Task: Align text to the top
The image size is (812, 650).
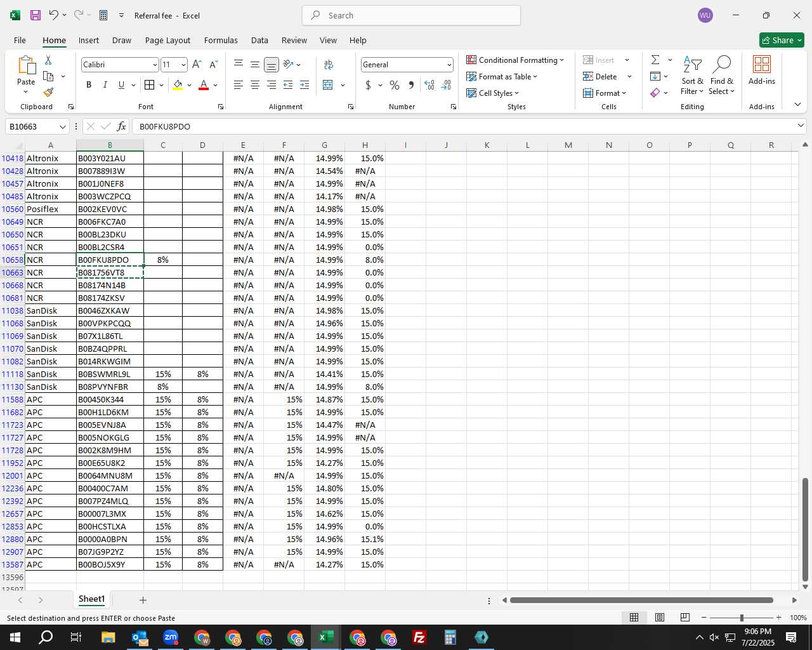Action: click(x=239, y=64)
